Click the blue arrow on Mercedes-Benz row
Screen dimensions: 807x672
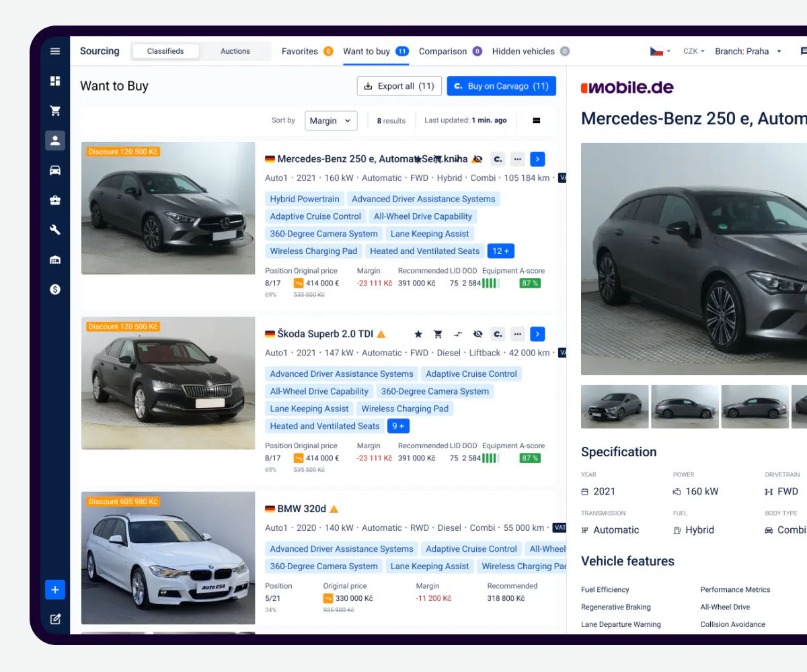pos(537,159)
